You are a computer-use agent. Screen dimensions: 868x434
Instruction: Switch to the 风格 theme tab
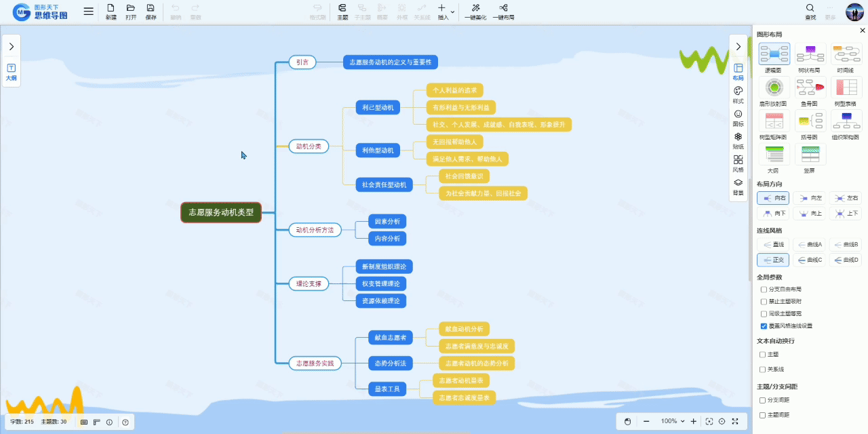[738, 160]
